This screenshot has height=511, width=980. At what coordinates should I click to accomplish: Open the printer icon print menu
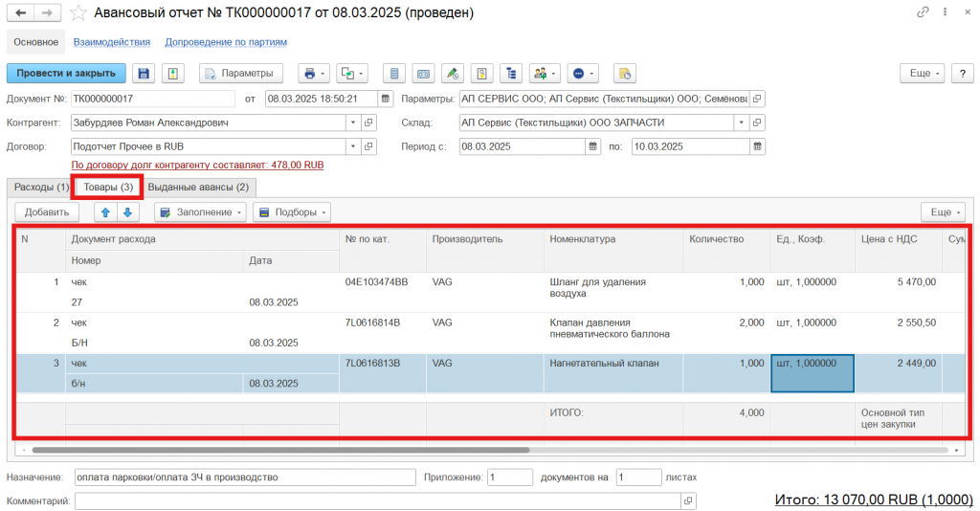coord(312,74)
